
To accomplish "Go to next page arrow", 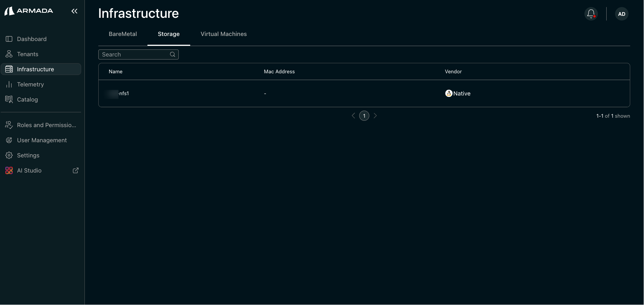I will [375, 116].
